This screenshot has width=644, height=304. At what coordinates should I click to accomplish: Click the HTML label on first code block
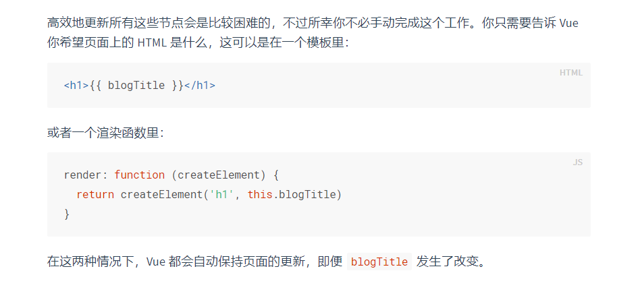(571, 73)
